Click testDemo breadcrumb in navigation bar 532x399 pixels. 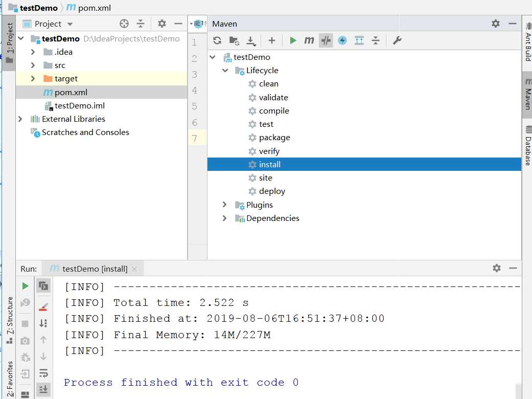[33, 8]
